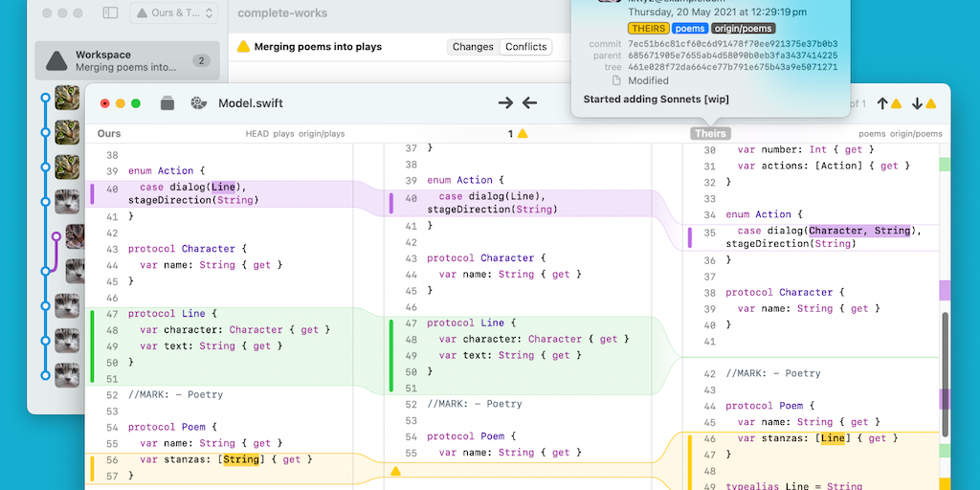980x490 pixels.
Task: Select the Workspace sidebar item
Action: pos(126,61)
